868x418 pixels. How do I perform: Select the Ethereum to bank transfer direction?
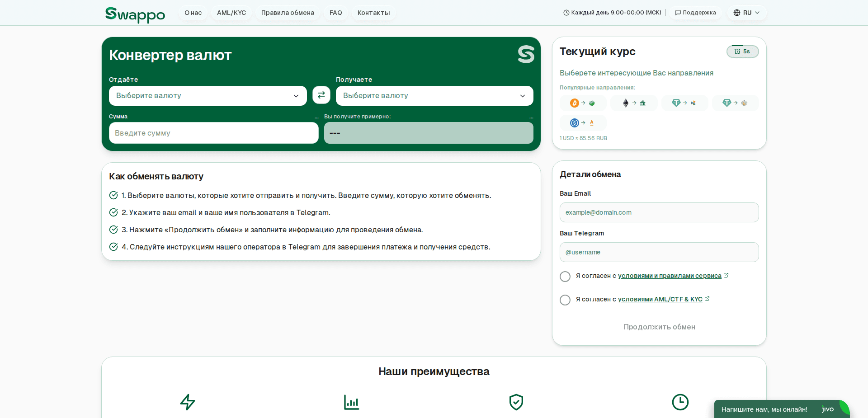click(x=634, y=103)
